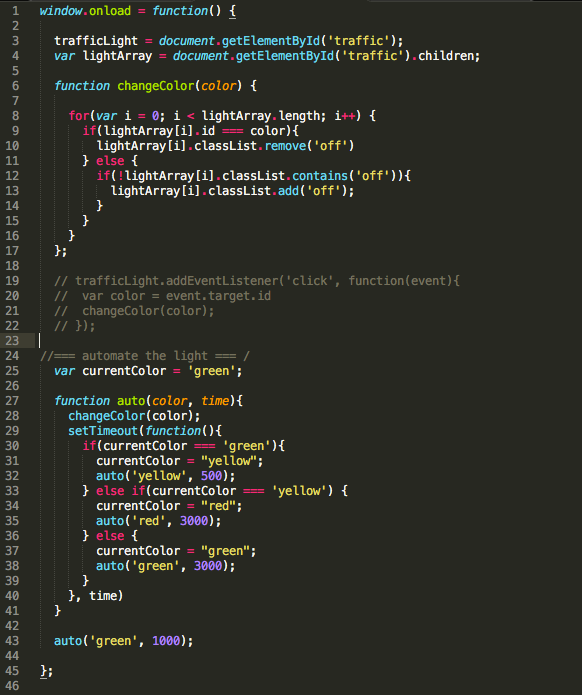Click 'for' keyword on line 8
This screenshot has height=695, width=582.
78,116
